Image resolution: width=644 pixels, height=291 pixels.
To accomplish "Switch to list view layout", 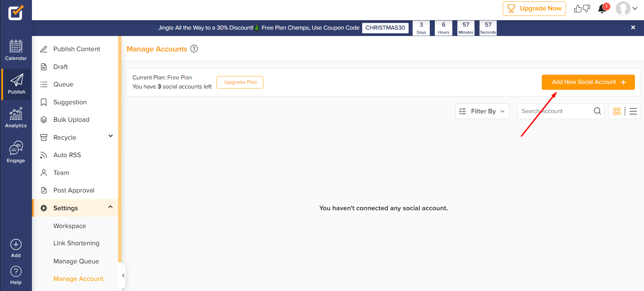I will pos(633,111).
